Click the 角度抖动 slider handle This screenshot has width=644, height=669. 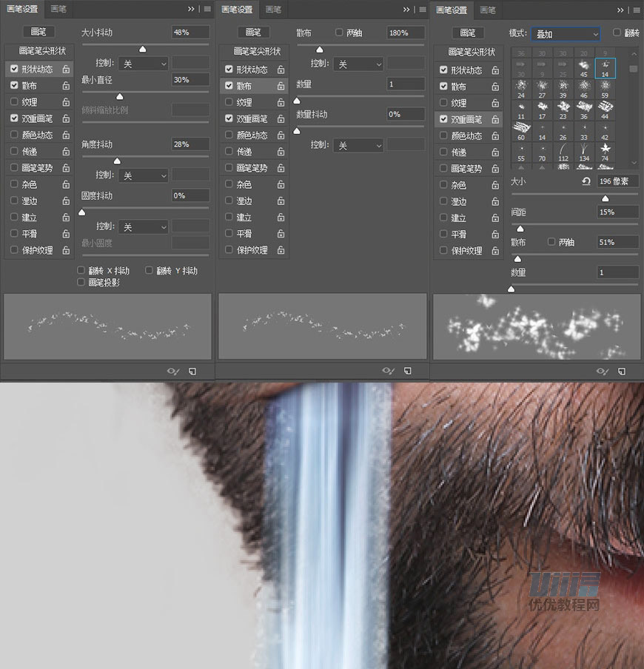[117, 161]
